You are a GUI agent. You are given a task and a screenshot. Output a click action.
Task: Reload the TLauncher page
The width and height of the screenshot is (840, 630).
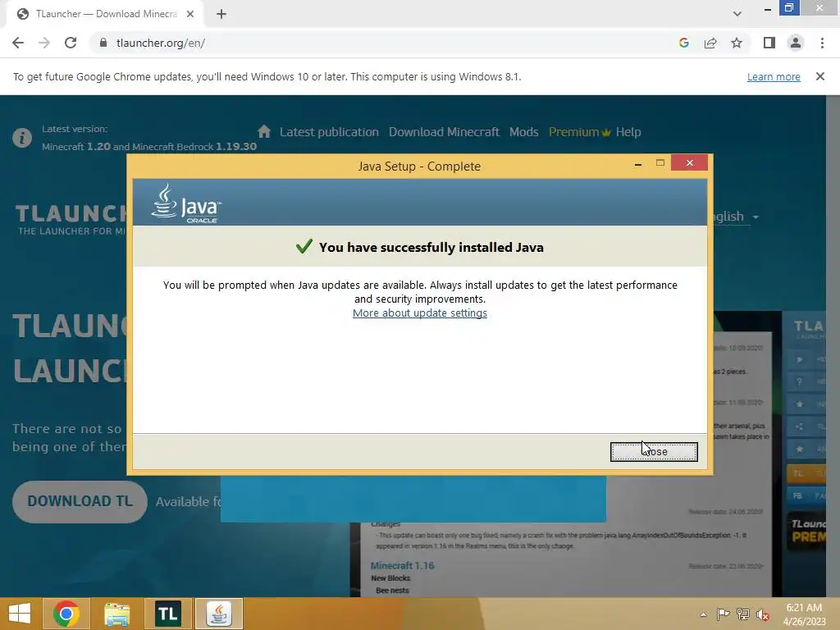point(71,43)
